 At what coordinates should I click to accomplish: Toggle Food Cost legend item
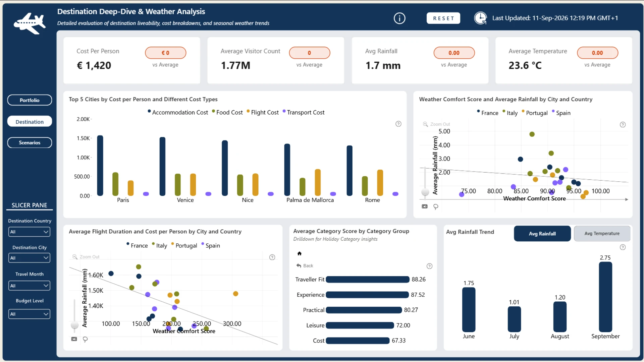click(227, 112)
